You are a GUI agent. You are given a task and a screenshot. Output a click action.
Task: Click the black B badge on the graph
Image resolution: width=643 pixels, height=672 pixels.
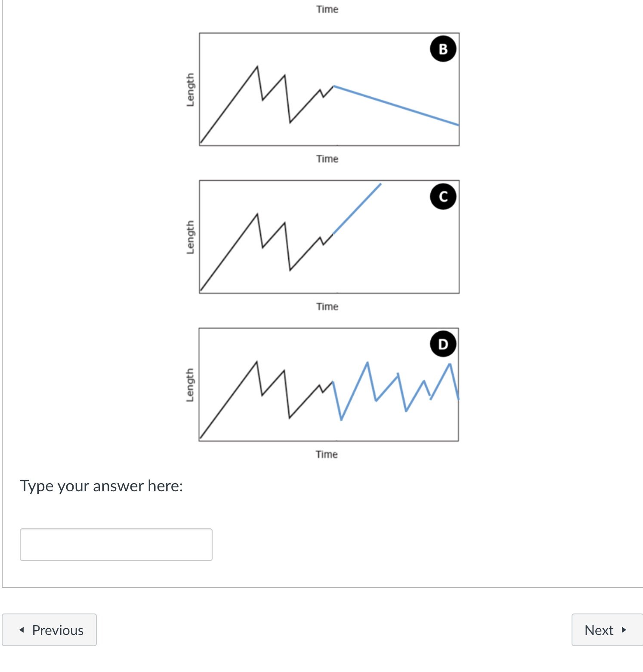click(443, 49)
